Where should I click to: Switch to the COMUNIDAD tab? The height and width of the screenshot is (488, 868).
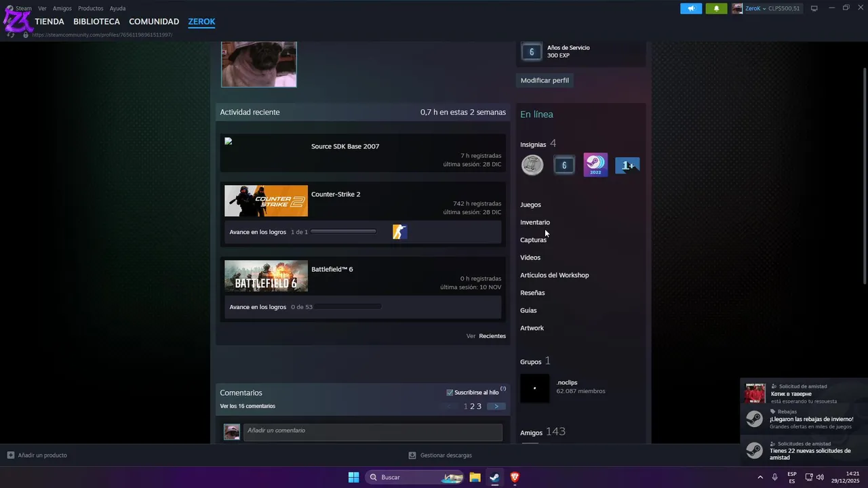pos(154,22)
